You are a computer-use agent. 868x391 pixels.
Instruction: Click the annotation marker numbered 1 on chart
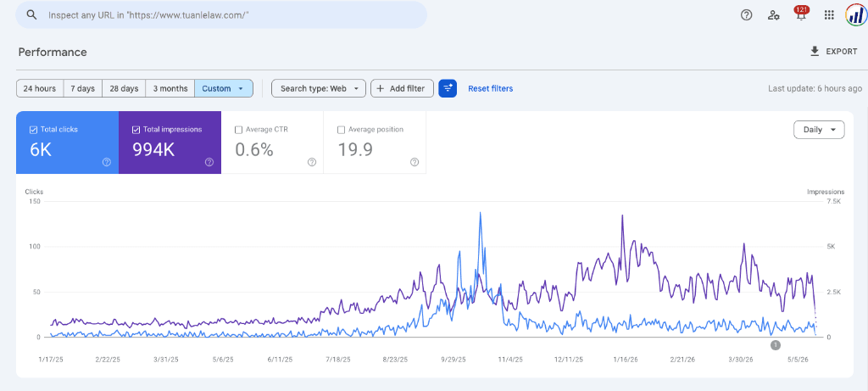(775, 345)
